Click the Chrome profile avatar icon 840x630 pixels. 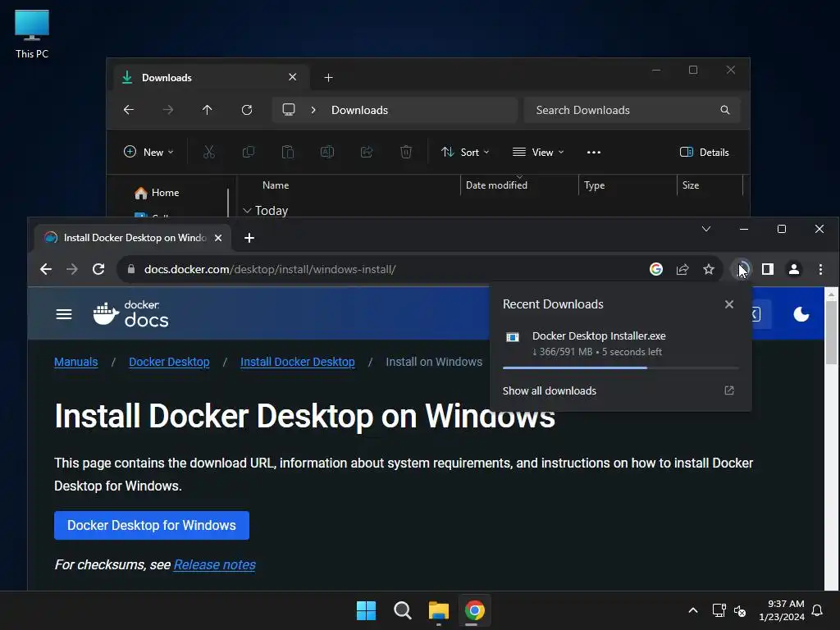click(794, 269)
